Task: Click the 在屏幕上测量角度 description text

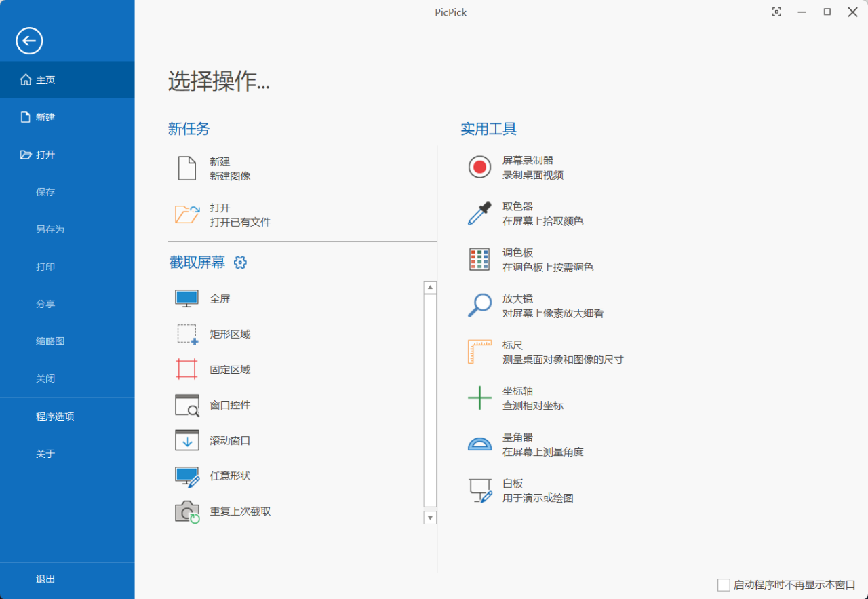Action: [x=543, y=452]
